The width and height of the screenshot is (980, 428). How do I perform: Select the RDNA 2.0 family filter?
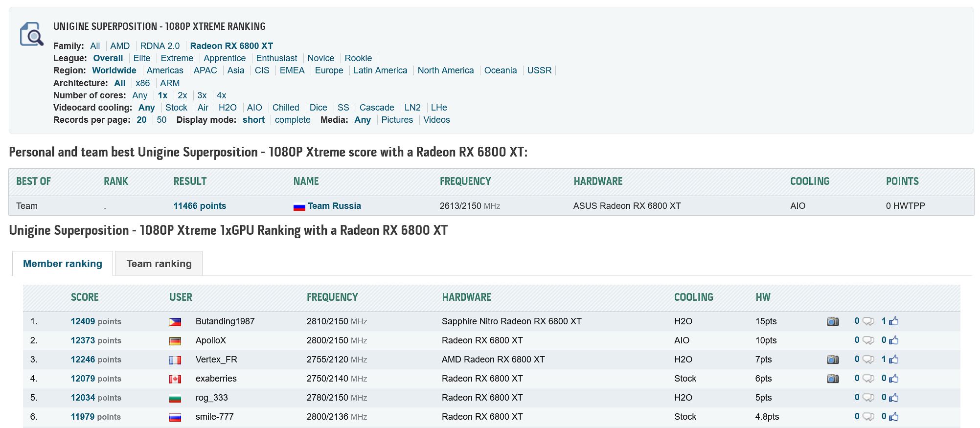[x=160, y=46]
